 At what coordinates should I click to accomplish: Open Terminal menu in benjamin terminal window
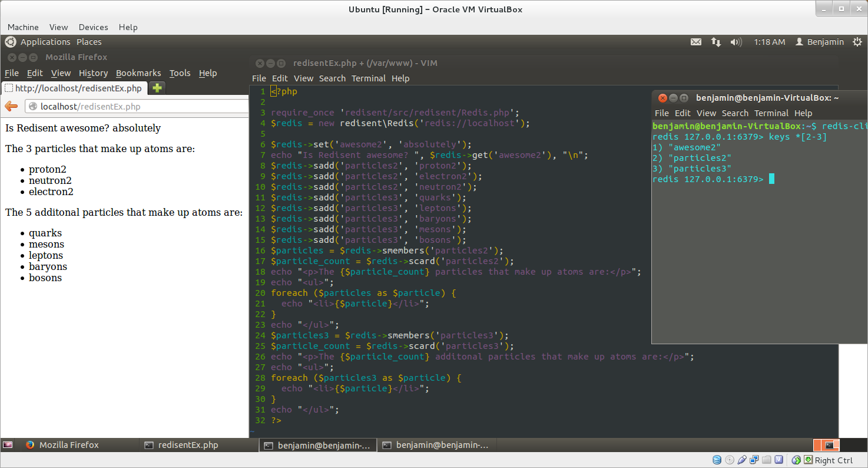point(771,113)
